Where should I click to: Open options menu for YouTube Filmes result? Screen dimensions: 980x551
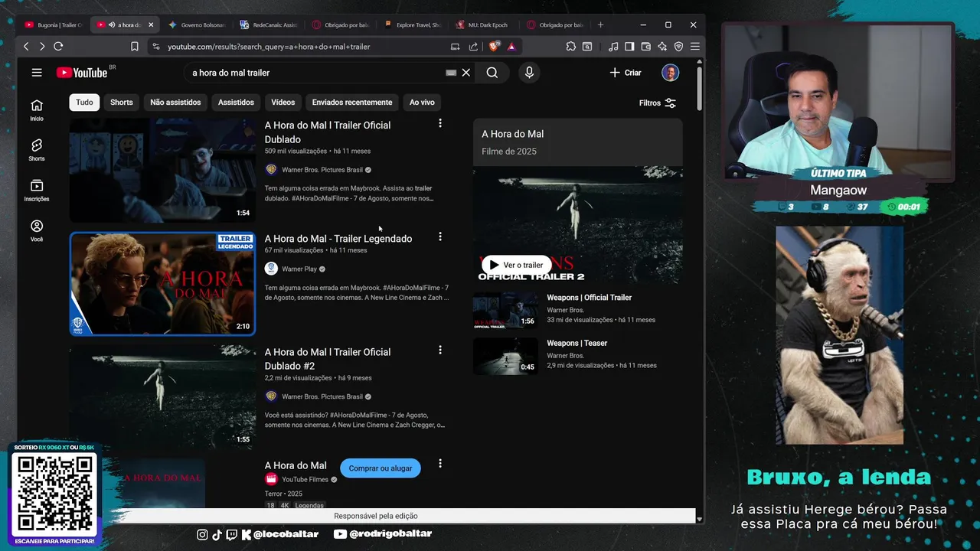439,463
